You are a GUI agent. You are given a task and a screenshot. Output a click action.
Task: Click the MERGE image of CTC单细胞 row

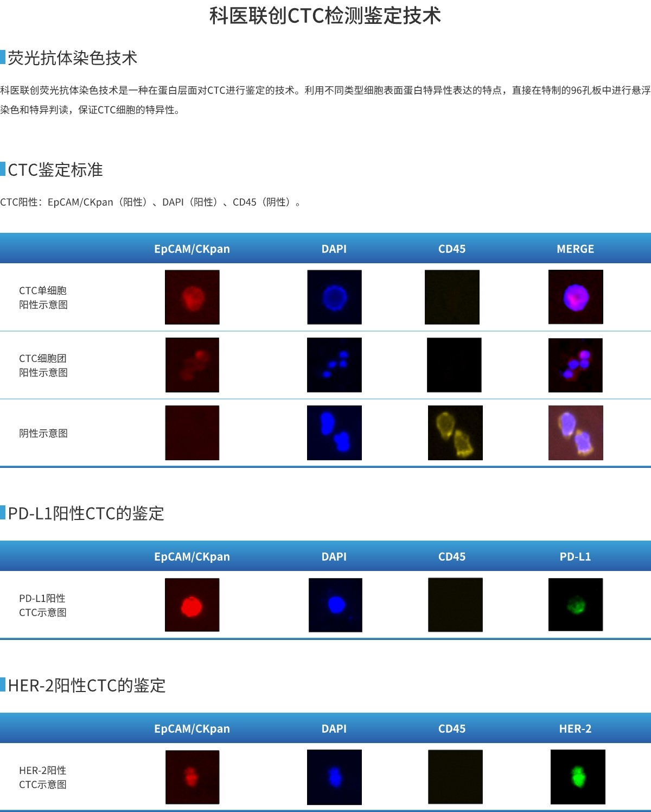pos(576,297)
